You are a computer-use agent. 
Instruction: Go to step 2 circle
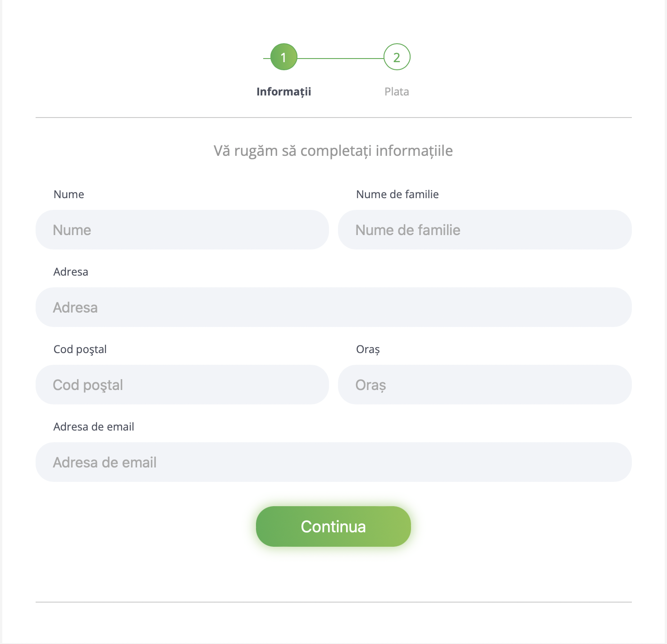pyautogui.click(x=397, y=57)
